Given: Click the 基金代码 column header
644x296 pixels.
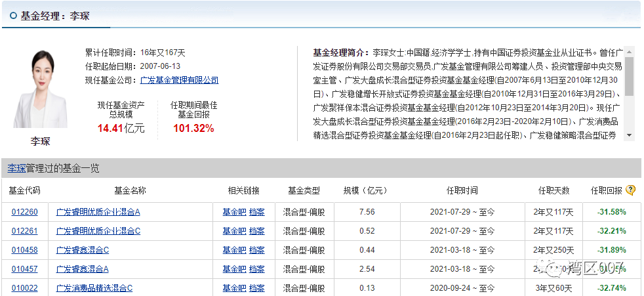Looking at the screenshot, I should [25, 190].
